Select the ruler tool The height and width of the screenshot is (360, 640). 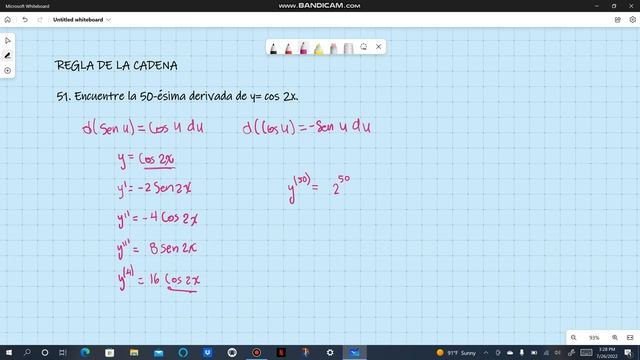coord(348,49)
